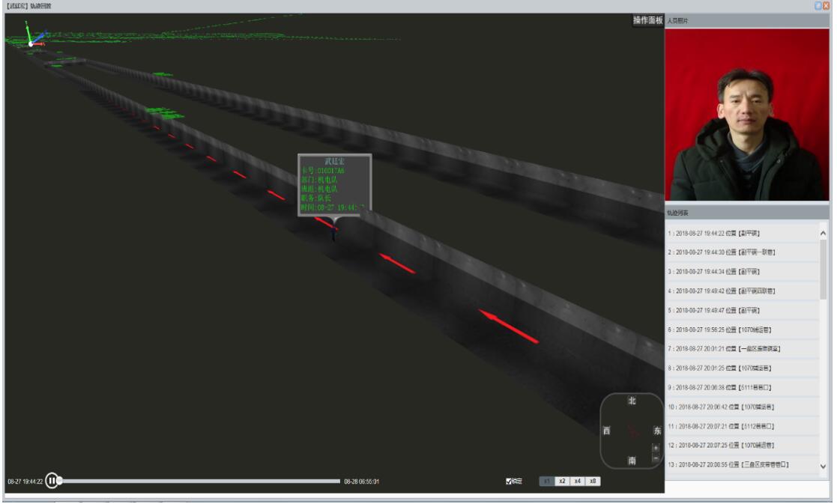Click the playback timeline progress slider

point(199,481)
